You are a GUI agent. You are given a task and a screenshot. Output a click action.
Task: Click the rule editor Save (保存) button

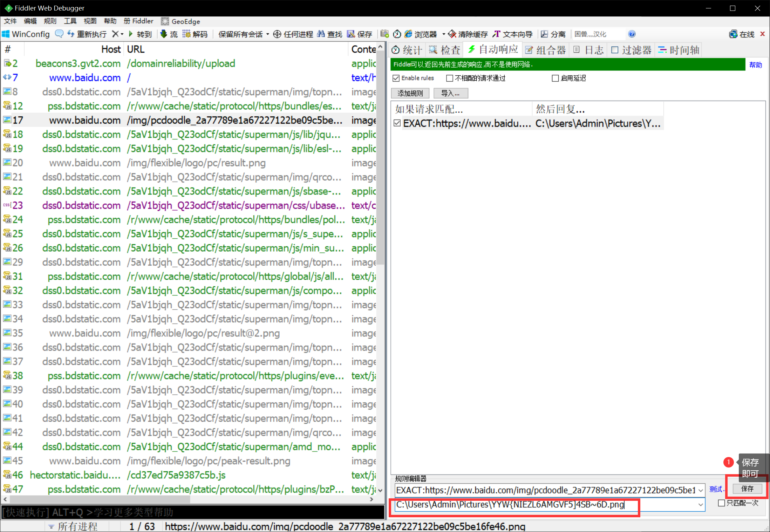tap(747, 489)
